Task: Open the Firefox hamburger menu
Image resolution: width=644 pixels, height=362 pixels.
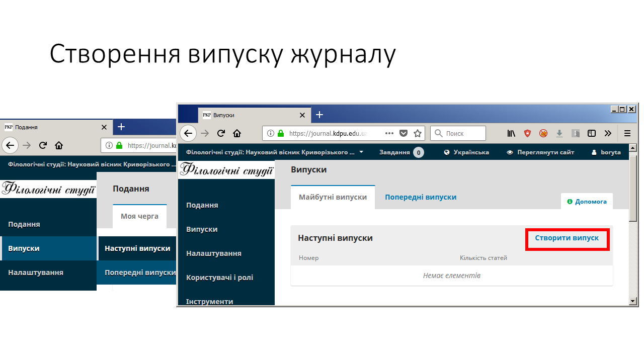Action: point(627,133)
